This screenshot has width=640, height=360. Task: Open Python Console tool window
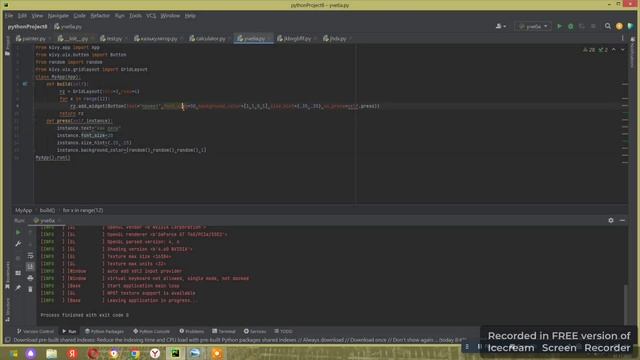151,331
